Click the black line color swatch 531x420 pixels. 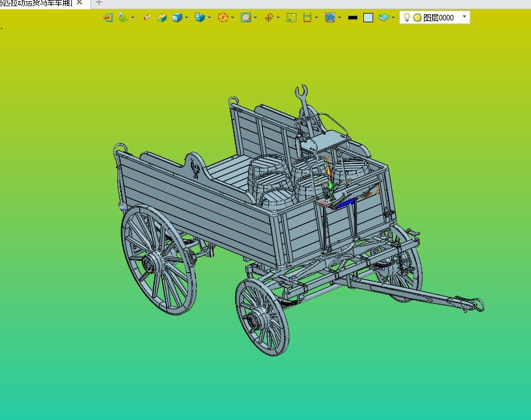353,17
